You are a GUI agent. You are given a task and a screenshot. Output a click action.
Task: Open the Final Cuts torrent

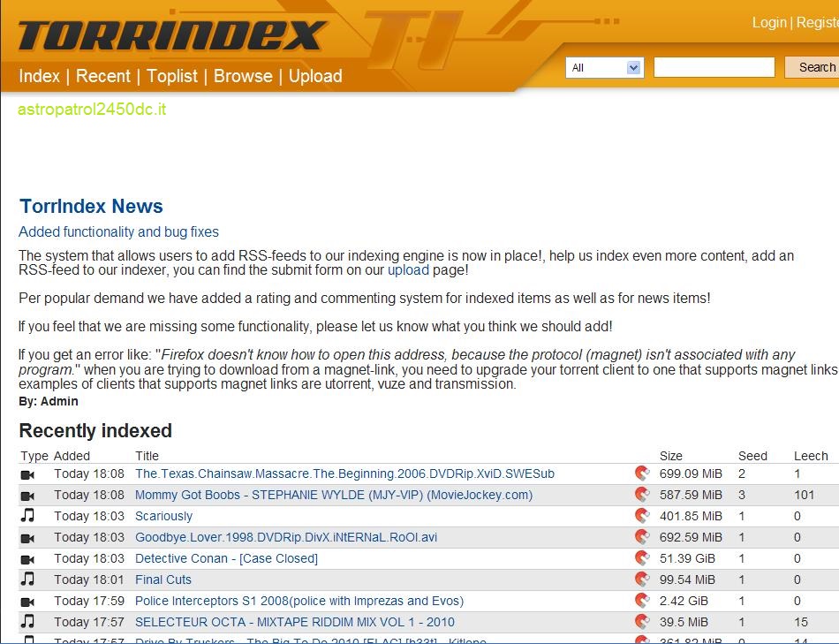coord(163,580)
